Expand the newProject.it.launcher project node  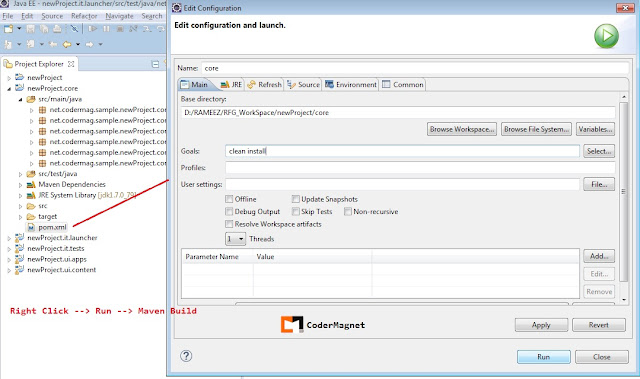9,238
